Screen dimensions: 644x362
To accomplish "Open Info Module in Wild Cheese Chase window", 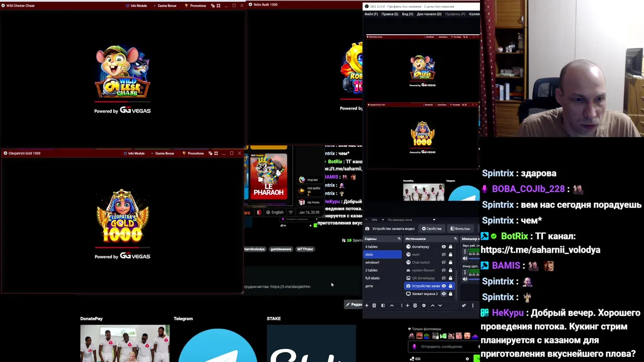I will point(136,6).
